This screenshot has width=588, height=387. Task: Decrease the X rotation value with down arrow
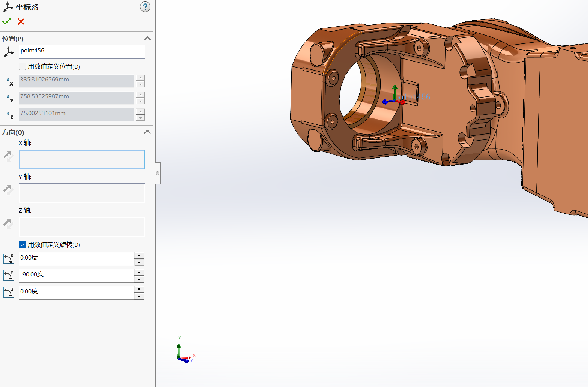(x=139, y=262)
